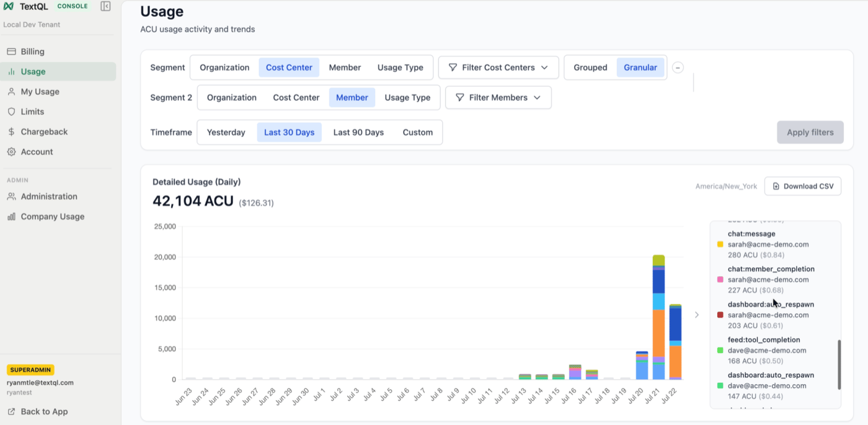This screenshot has width=868, height=425.
Task: Click the SUPERADMIN badge
Action: pyautogui.click(x=30, y=370)
